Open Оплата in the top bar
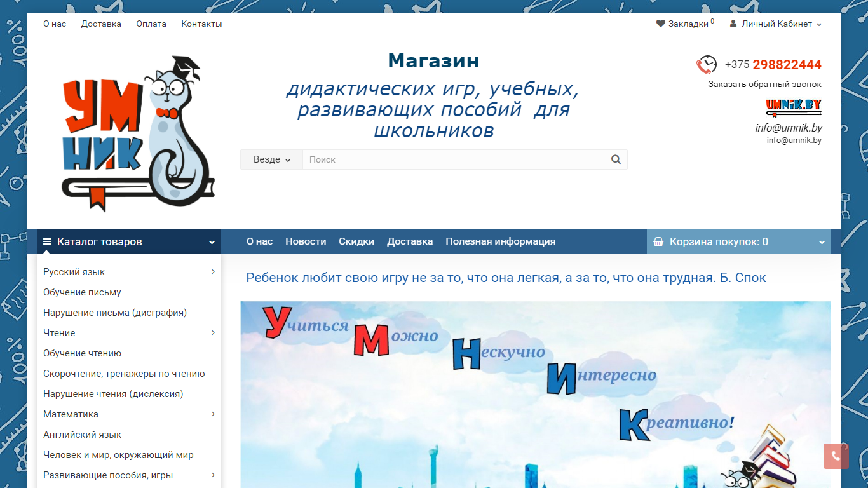The image size is (868, 488). click(151, 24)
